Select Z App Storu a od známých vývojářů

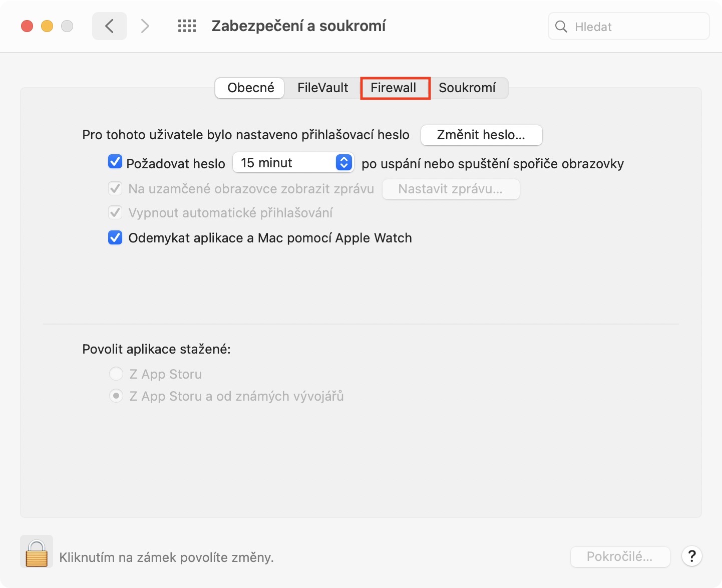coord(116,396)
